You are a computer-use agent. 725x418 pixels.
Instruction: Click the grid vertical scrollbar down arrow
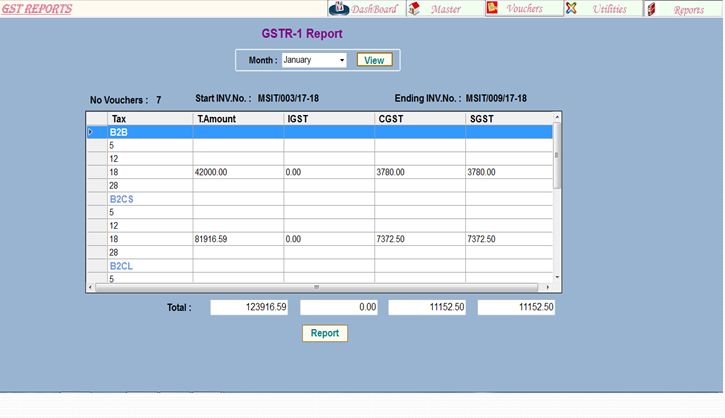click(x=557, y=277)
